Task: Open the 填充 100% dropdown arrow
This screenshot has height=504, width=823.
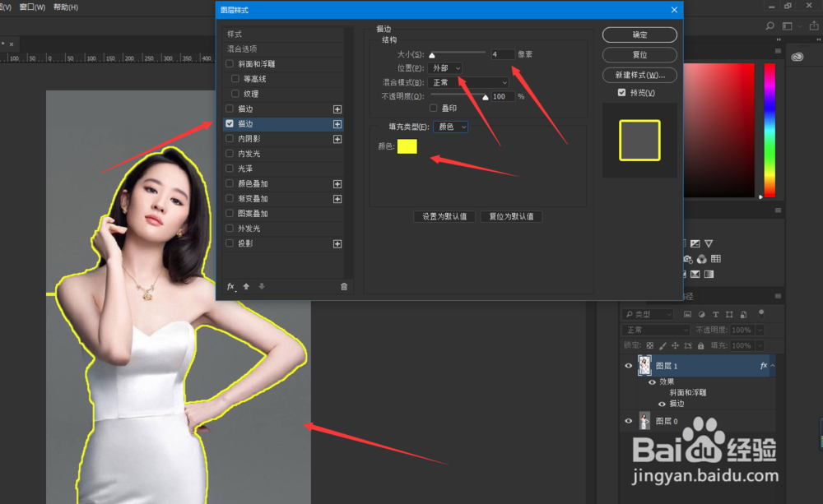Action: point(760,346)
